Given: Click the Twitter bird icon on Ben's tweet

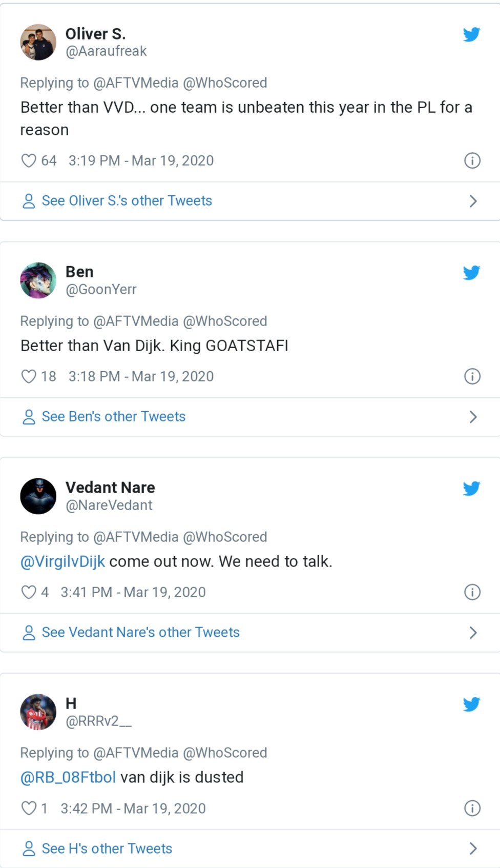Looking at the screenshot, I should (x=471, y=273).
